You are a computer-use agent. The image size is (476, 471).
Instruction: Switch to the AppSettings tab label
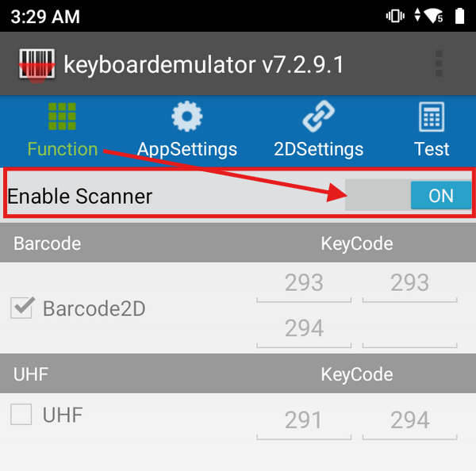click(187, 149)
